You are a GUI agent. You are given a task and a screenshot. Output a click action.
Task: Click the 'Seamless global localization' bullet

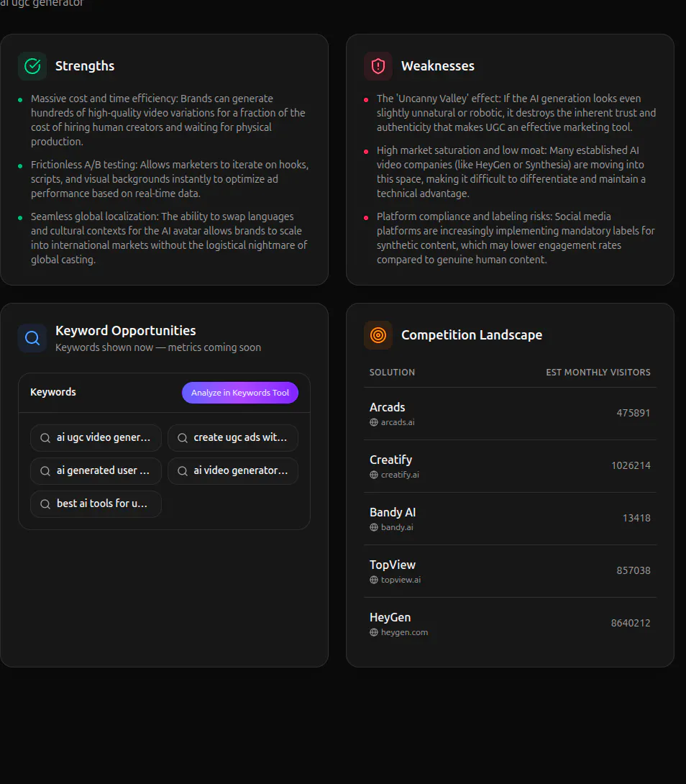pos(169,238)
